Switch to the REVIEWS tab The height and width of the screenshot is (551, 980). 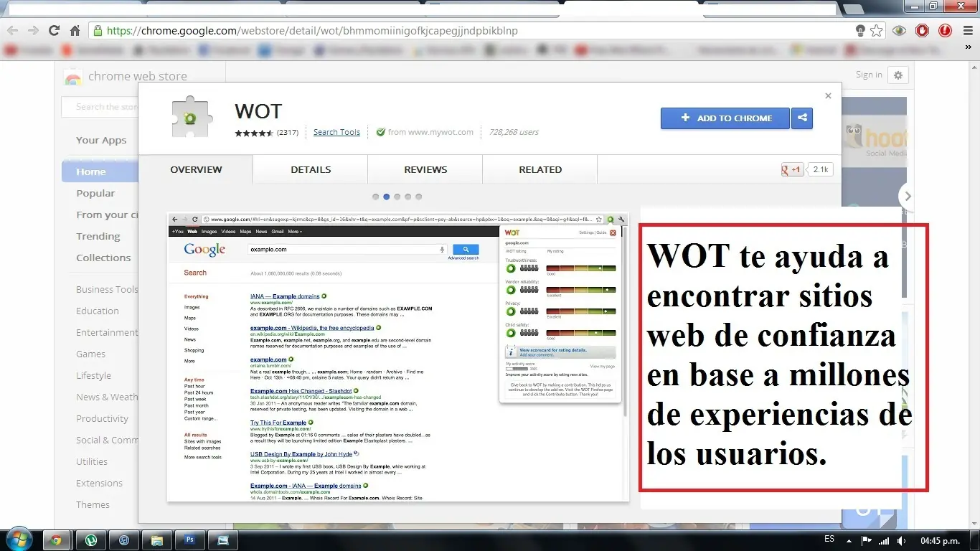[425, 169]
